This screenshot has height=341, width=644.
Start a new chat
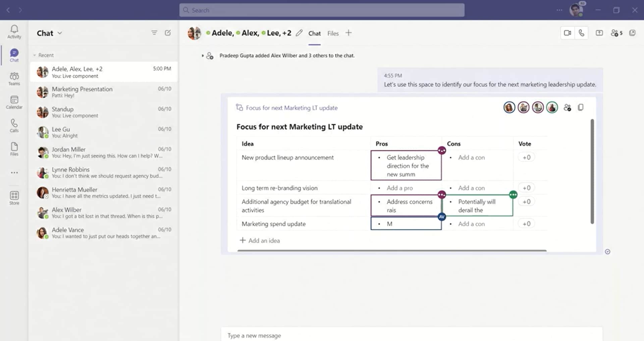pos(168,33)
